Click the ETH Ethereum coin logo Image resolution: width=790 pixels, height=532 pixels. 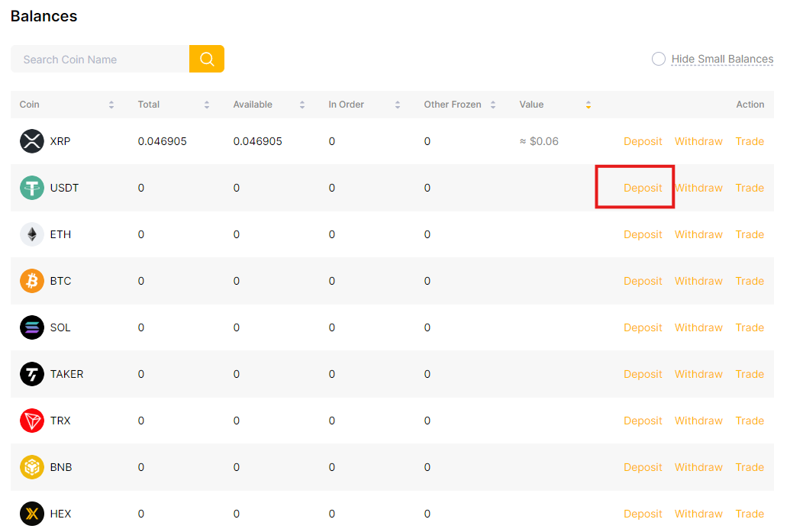(32, 234)
